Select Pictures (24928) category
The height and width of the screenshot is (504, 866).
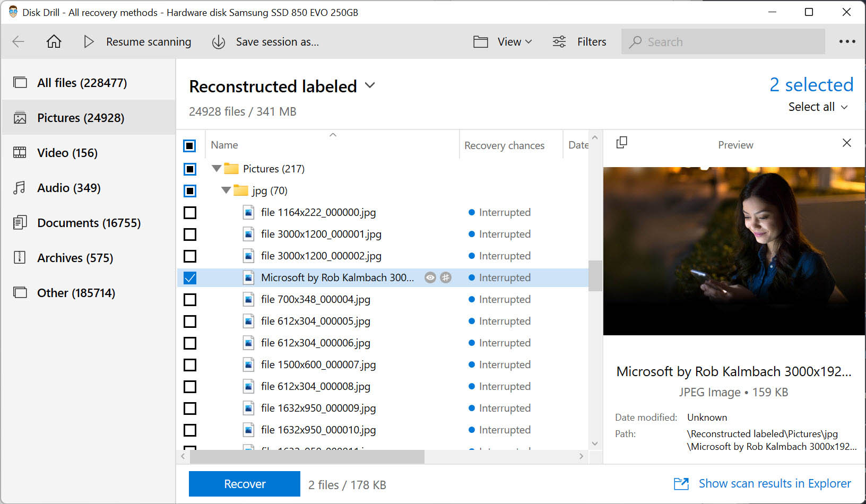click(x=88, y=118)
